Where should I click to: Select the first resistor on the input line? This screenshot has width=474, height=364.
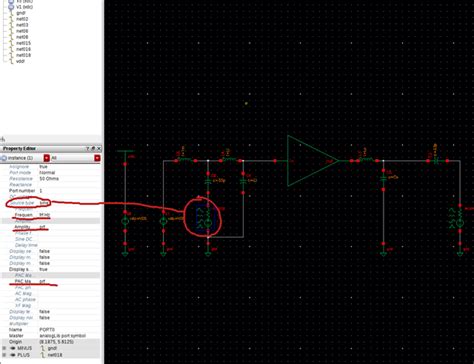[x=185, y=160]
